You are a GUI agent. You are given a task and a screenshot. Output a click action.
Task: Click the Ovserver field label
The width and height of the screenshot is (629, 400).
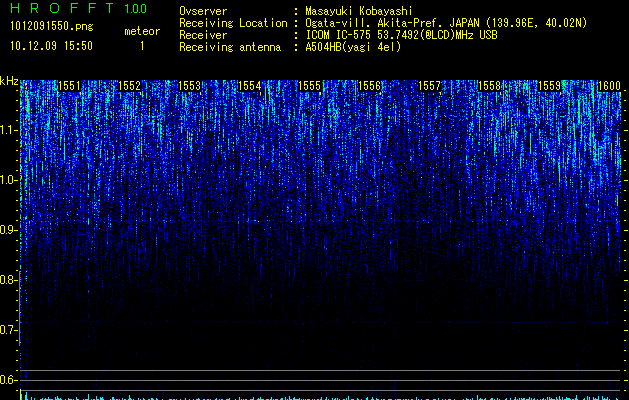click(203, 11)
